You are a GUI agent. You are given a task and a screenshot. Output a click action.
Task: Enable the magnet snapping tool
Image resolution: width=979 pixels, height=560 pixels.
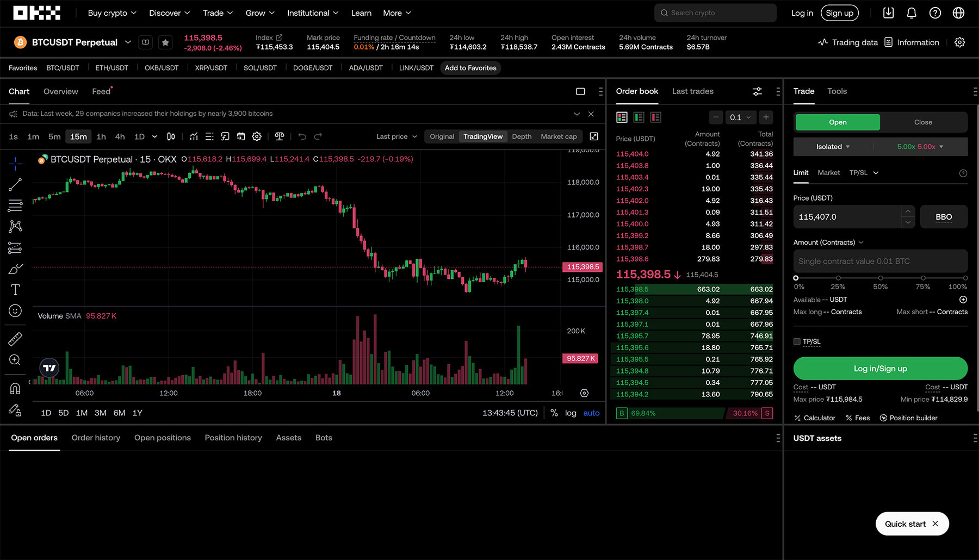[15, 388]
